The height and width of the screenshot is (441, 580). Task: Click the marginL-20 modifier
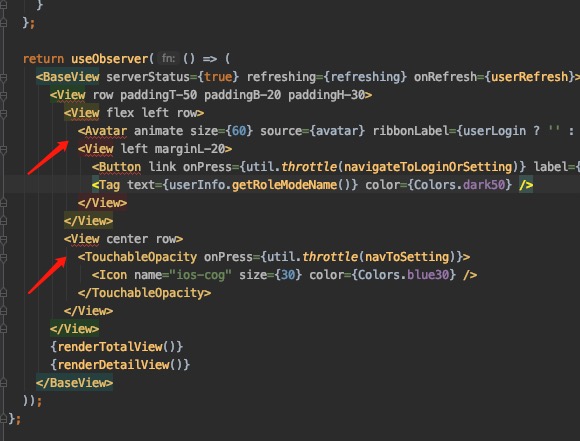point(190,149)
